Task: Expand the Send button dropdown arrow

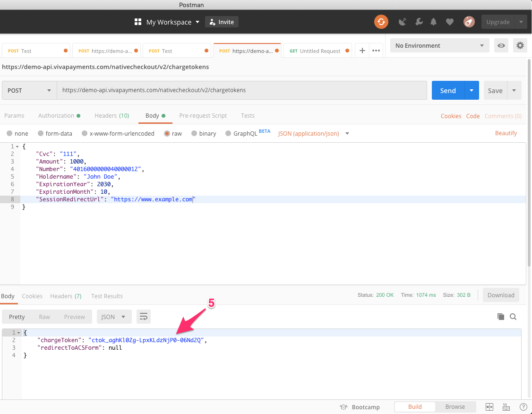Action: tap(472, 90)
